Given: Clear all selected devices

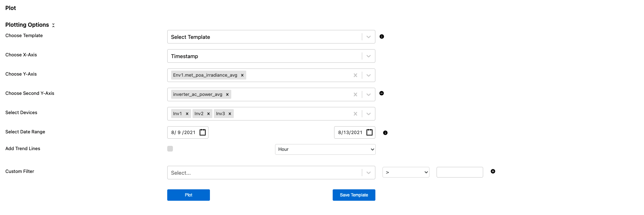Looking at the screenshot, I should coord(355,114).
